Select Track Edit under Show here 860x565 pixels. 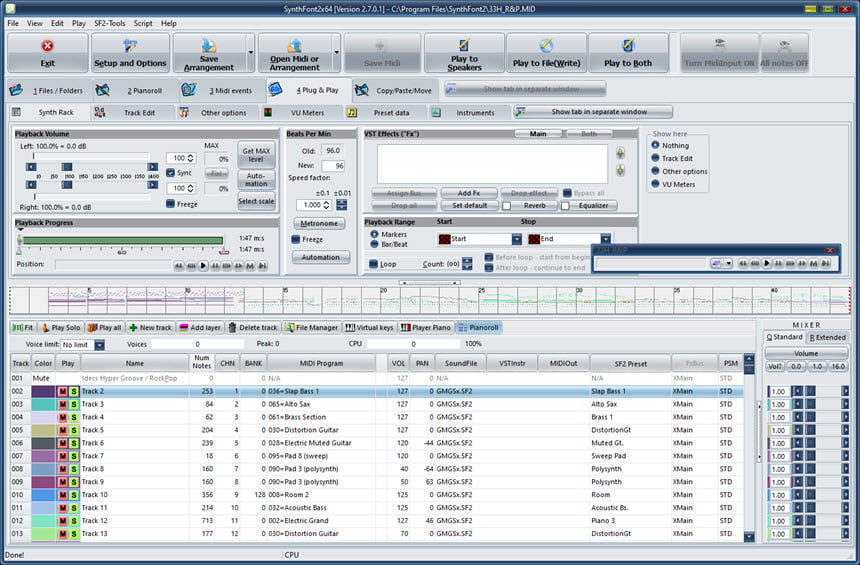coord(655,158)
